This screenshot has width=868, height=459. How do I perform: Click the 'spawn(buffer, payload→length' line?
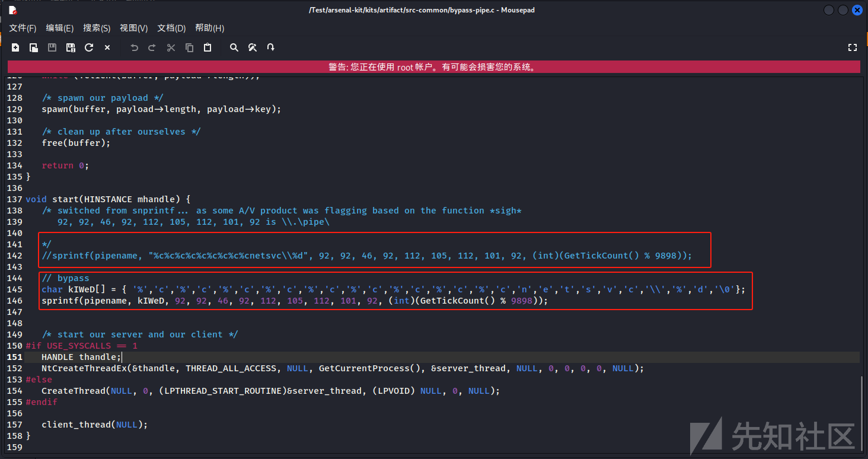point(161,109)
